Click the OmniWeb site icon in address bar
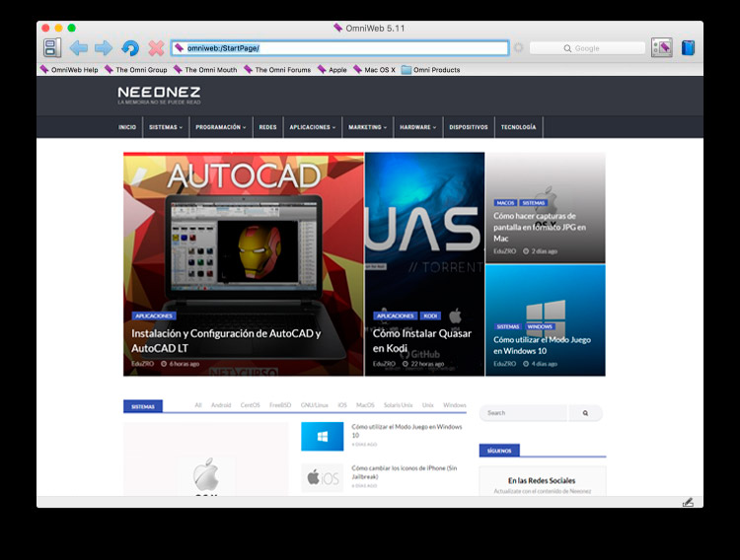Image resolution: width=740 pixels, height=560 pixels. point(179,48)
